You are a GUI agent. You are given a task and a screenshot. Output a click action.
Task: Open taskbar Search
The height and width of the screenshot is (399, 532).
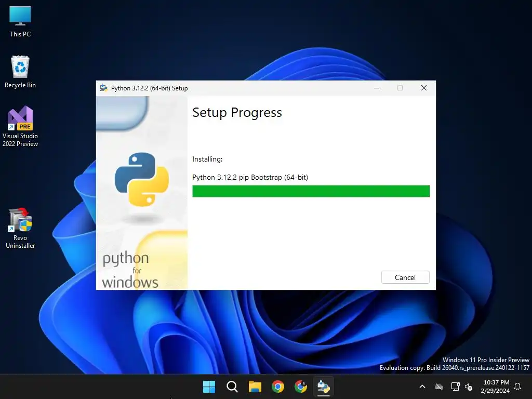232,387
